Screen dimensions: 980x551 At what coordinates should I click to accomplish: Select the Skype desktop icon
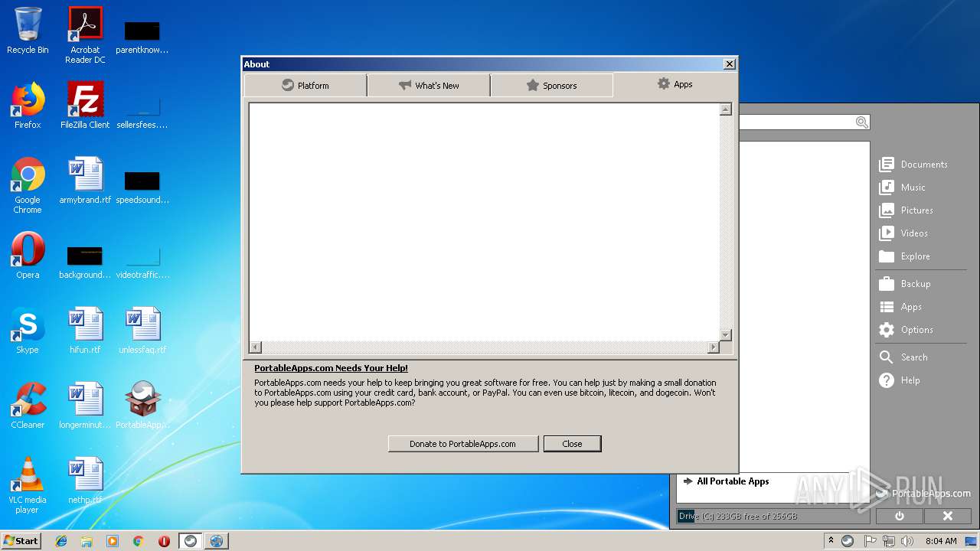[x=28, y=331]
